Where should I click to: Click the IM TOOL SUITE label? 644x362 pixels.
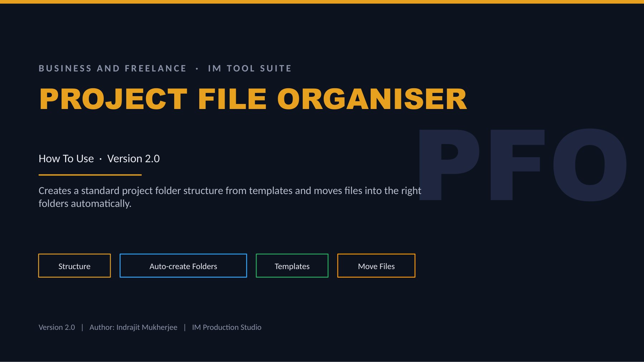250,68
